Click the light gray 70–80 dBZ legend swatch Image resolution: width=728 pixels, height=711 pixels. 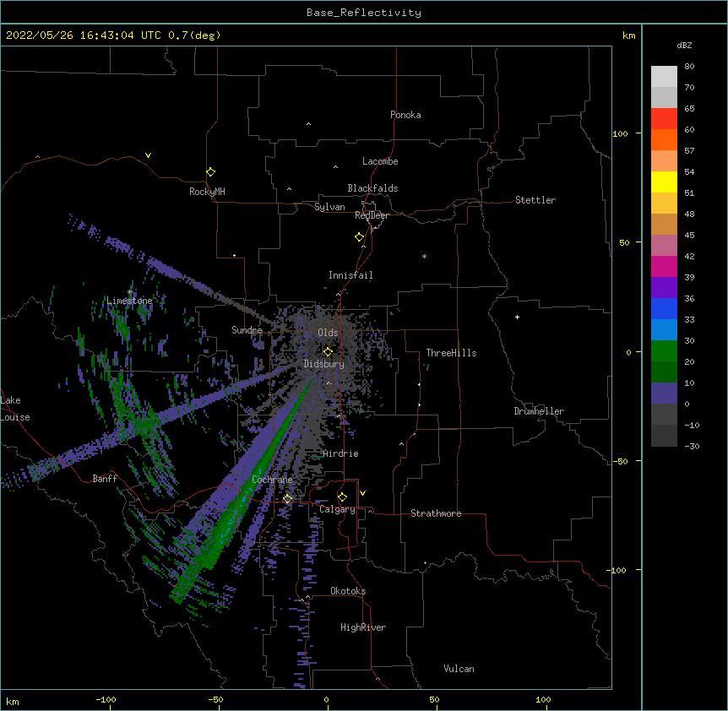[664, 76]
